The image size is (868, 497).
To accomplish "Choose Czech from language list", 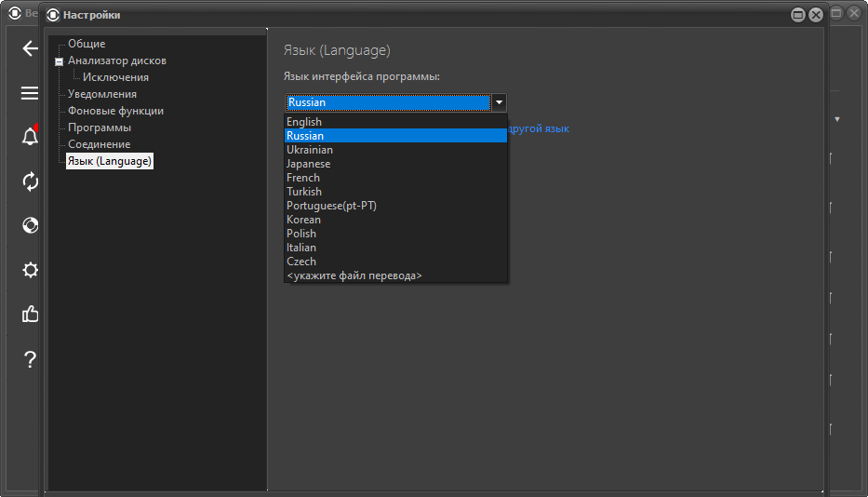I will (x=395, y=262).
